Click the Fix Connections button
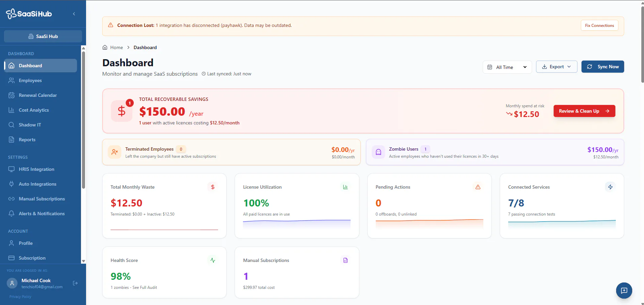Image resolution: width=644 pixels, height=305 pixels. click(599, 26)
